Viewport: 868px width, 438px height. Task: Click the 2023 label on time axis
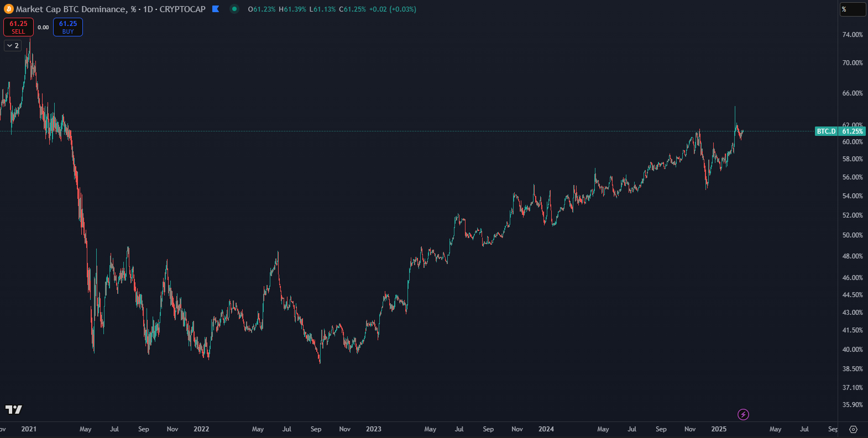(374, 429)
